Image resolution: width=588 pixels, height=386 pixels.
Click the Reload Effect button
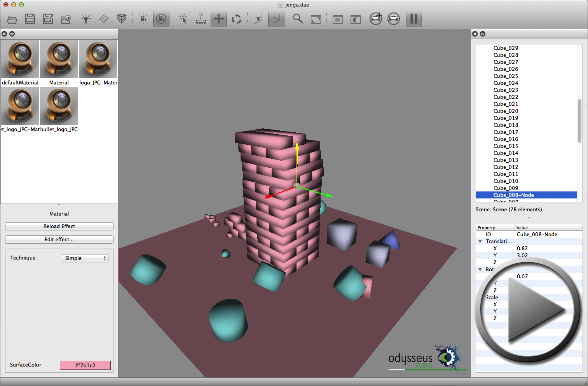click(x=59, y=226)
